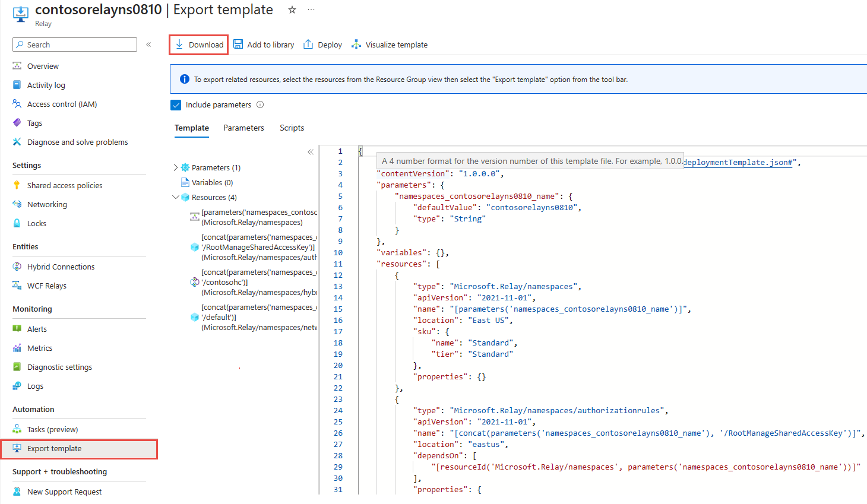Click the Add to library save icon
867x504 pixels.
[x=238, y=45]
